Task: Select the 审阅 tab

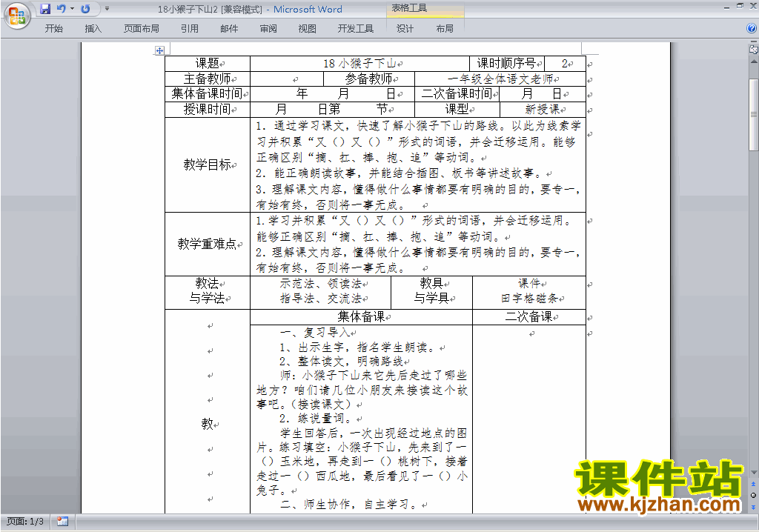Action: coord(268,29)
